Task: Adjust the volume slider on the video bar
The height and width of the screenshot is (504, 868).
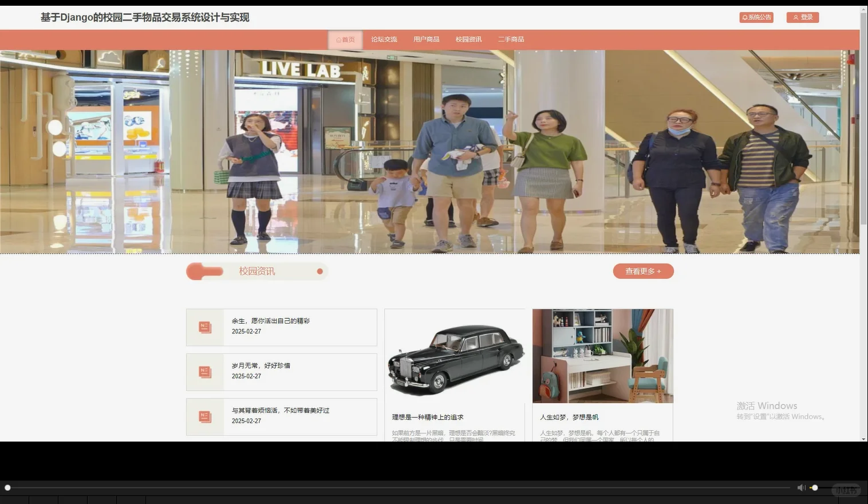Action: point(815,487)
